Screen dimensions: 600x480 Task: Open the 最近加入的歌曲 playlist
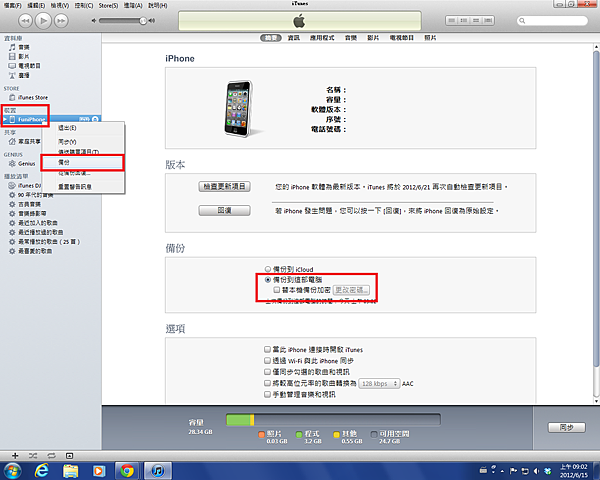(38, 223)
